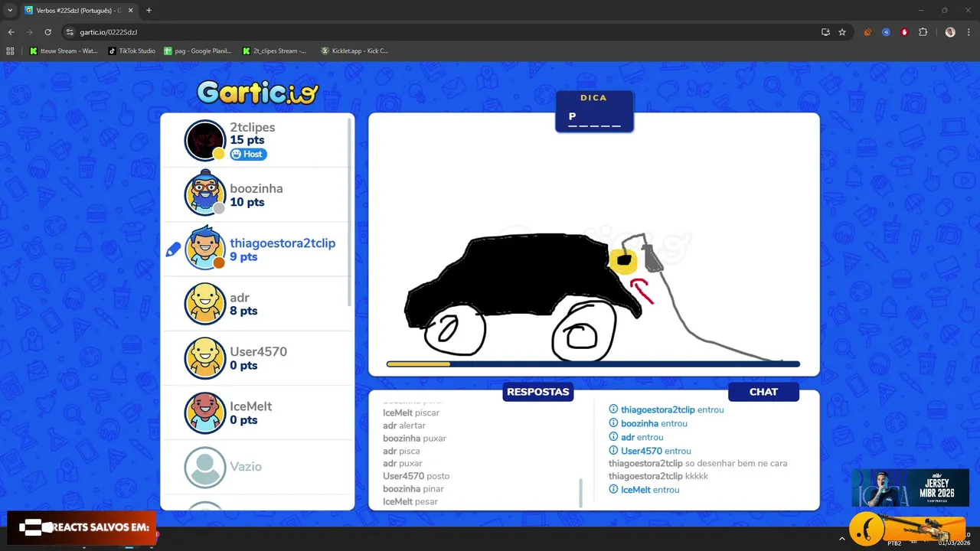Click the adr yellow avatar

pos(205,304)
